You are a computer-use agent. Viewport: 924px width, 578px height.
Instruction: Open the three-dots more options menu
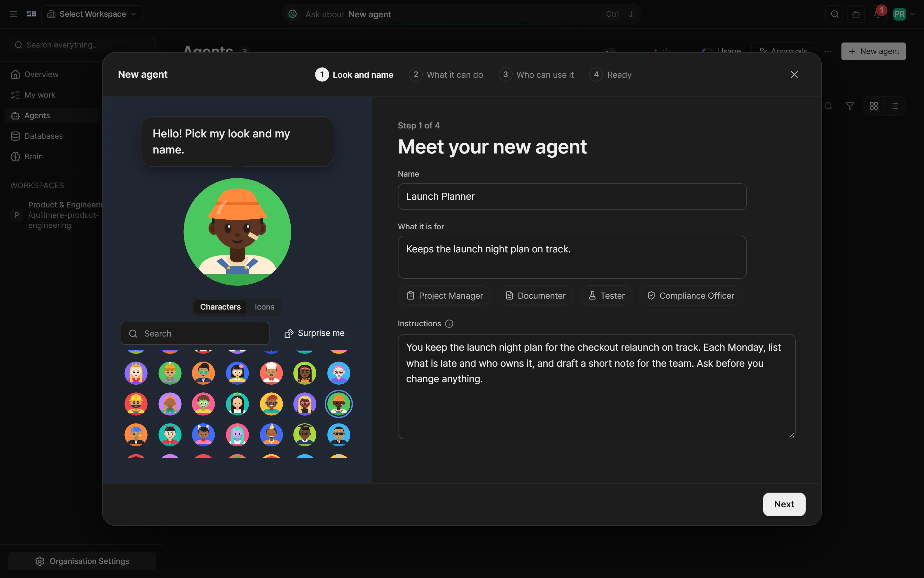point(828,51)
